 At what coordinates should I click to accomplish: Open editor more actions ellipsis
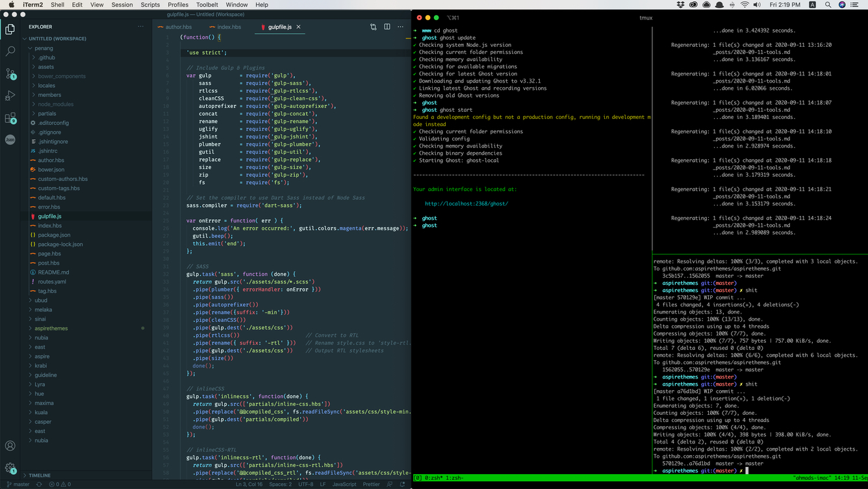tap(401, 27)
